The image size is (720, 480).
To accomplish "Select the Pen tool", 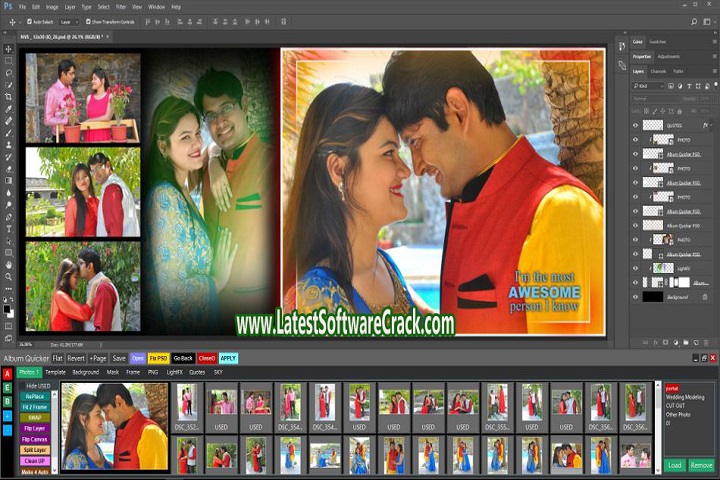I will (8, 217).
